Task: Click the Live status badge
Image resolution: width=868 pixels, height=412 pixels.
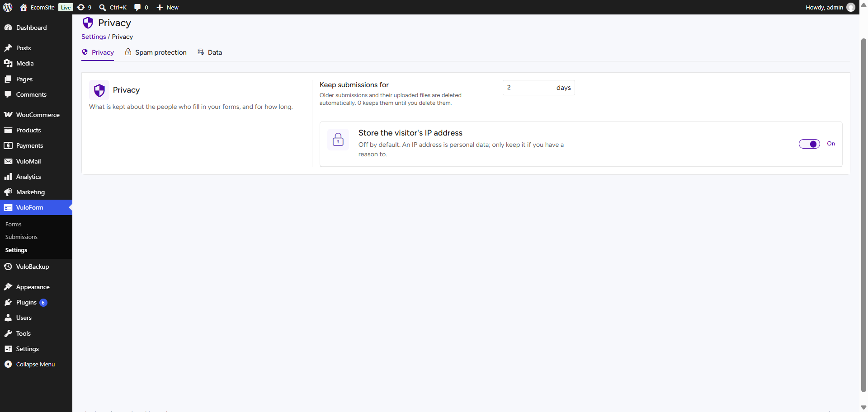Action: (66, 7)
